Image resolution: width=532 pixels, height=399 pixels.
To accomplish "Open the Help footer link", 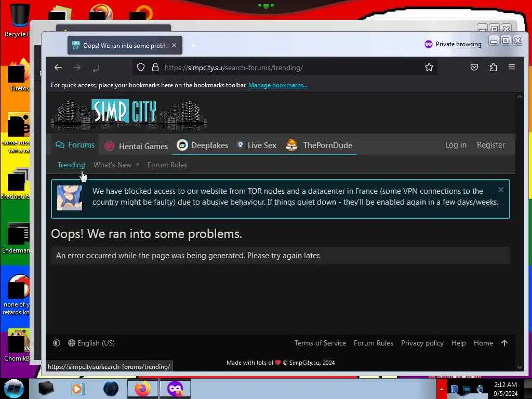I will (x=458, y=343).
